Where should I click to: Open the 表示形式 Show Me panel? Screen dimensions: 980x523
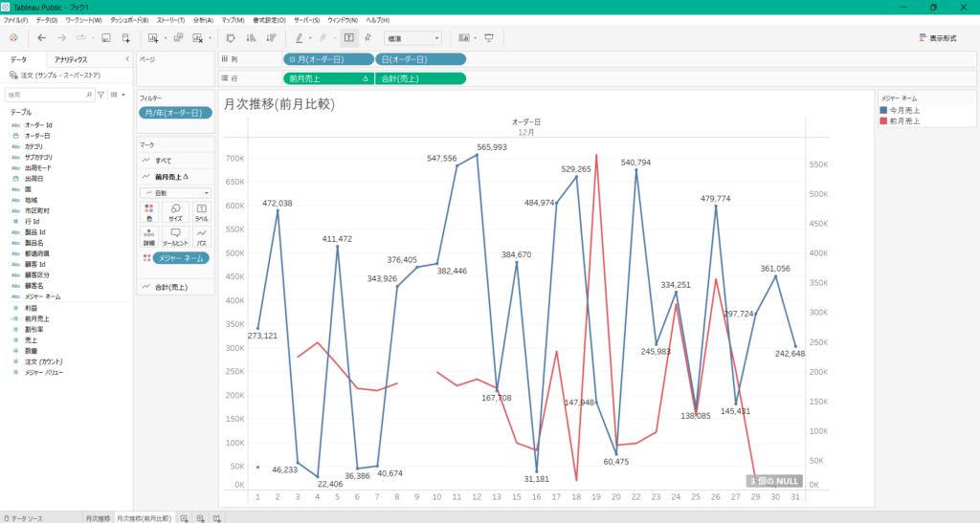tap(938, 38)
